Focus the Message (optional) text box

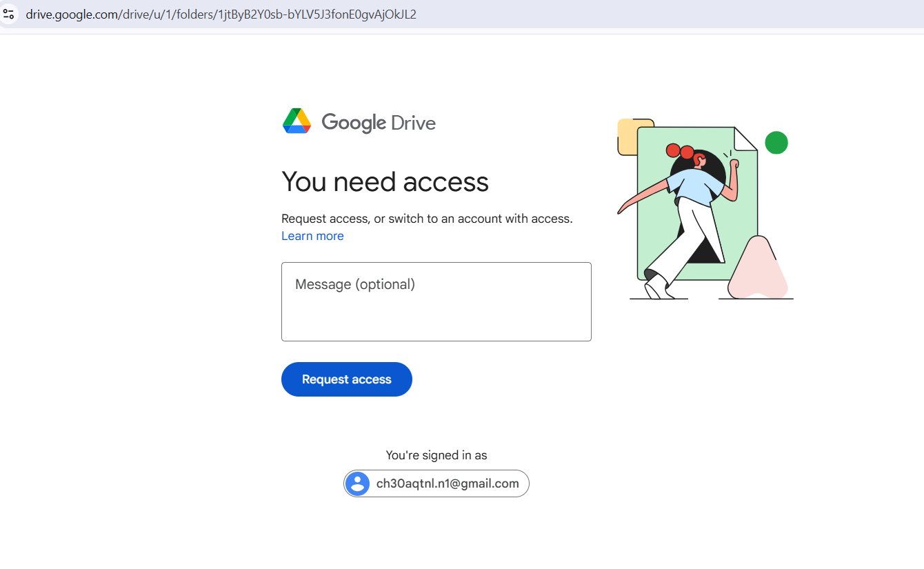pos(436,301)
